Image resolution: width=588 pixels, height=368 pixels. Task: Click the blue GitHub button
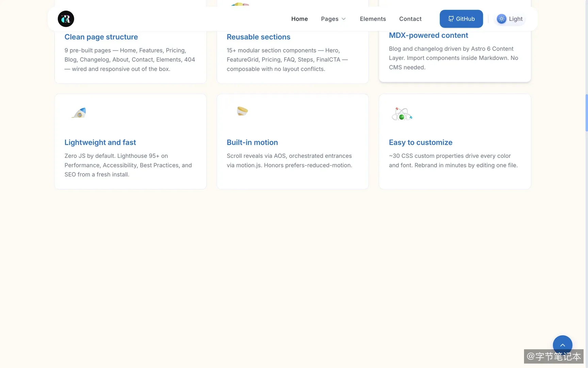[x=461, y=19]
